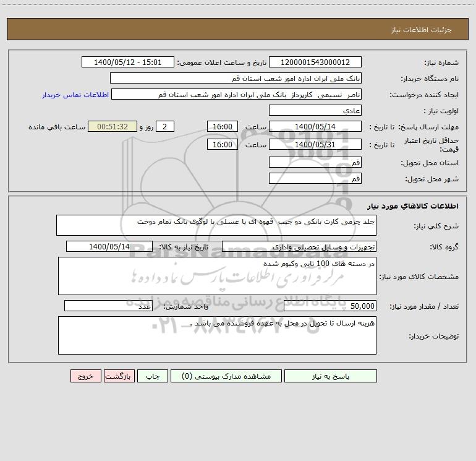This screenshot has height=461, width=476.
Task: Click 'نام دستگاه خریدار:' label
Action: (x=430, y=79)
